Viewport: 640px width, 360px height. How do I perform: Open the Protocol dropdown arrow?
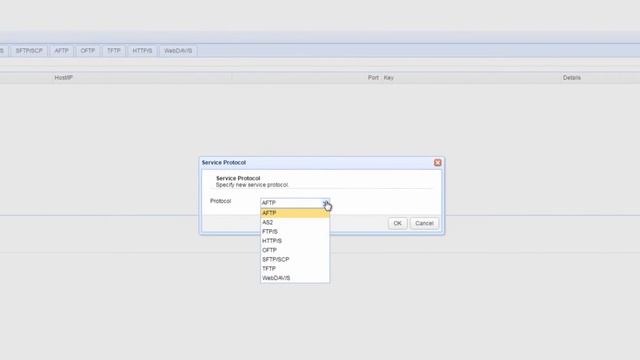[x=326, y=202]
